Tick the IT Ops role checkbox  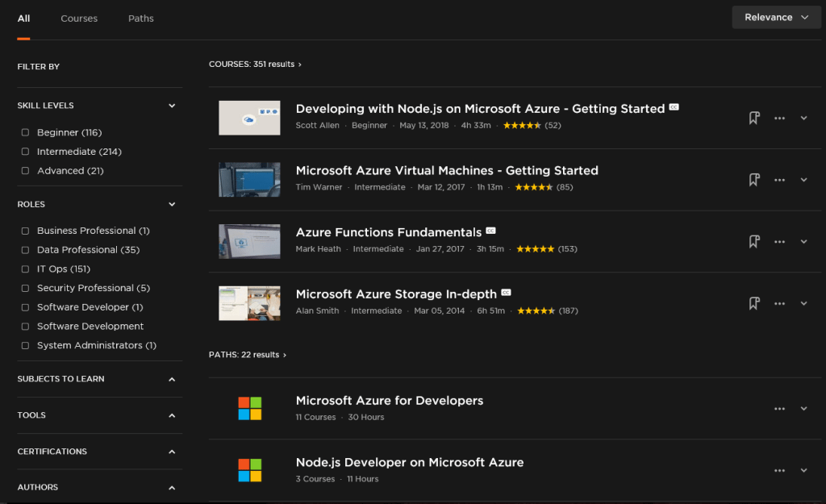pos(25,269)
